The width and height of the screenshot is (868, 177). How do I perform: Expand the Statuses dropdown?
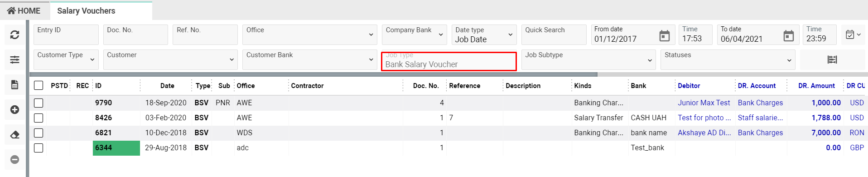(x=728, y=59)
